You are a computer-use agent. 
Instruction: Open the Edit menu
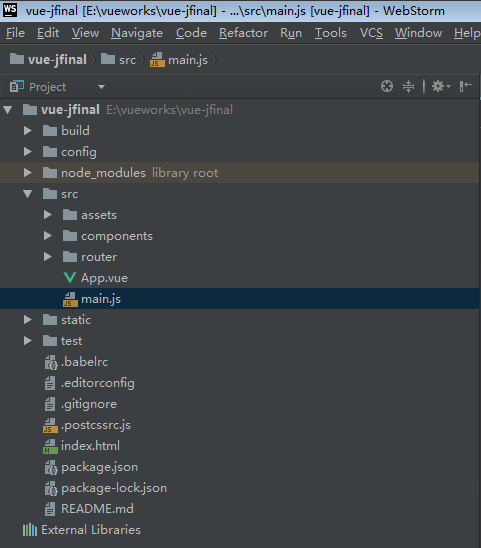[x=48, y=33]
